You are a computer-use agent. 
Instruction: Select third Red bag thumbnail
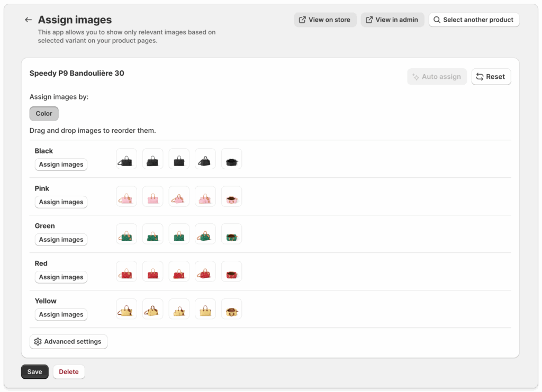[x=179, y=271]
